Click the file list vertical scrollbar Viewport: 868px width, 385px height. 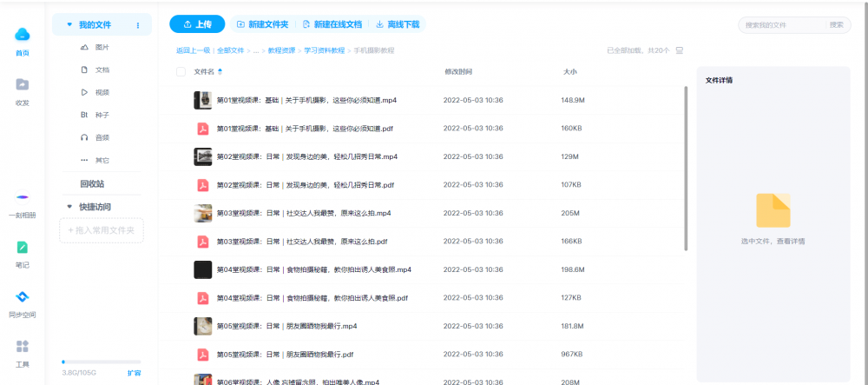(687, 168)
